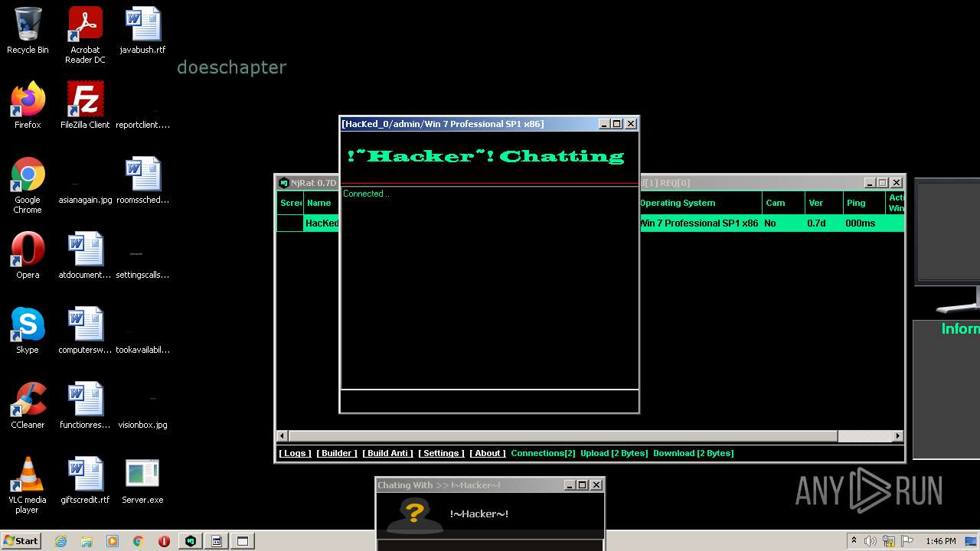Open the atdocument Word file icon
980x551 pixels.
coord(85,256)
